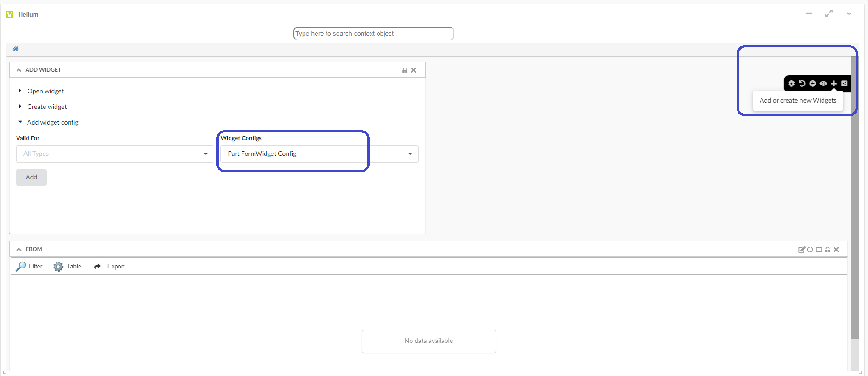Maximize the EBOM widget window icon
The image size is (868, 376).
pos(819,250)
